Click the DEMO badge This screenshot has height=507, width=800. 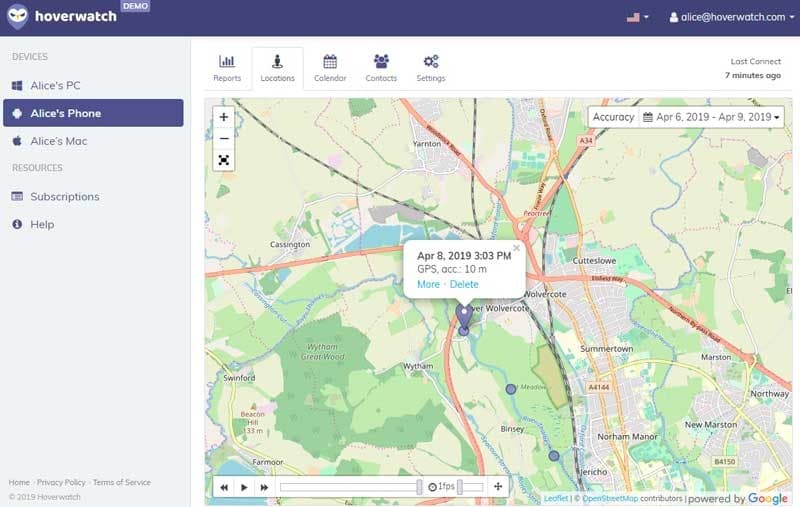pos(135,6)
